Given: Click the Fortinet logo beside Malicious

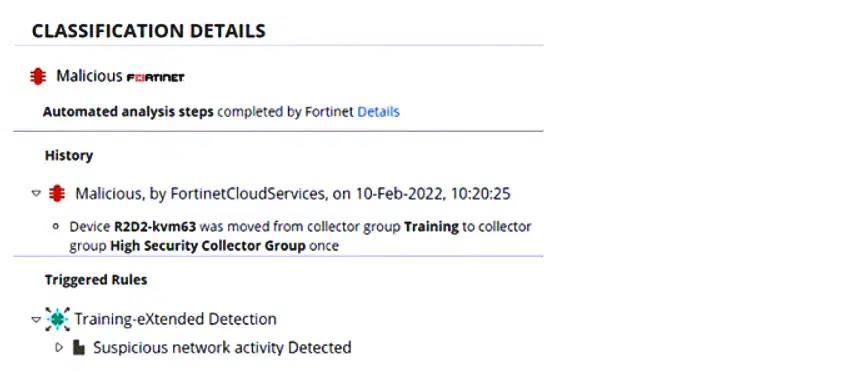Looking at the screenshot, I should pos(155,78).
